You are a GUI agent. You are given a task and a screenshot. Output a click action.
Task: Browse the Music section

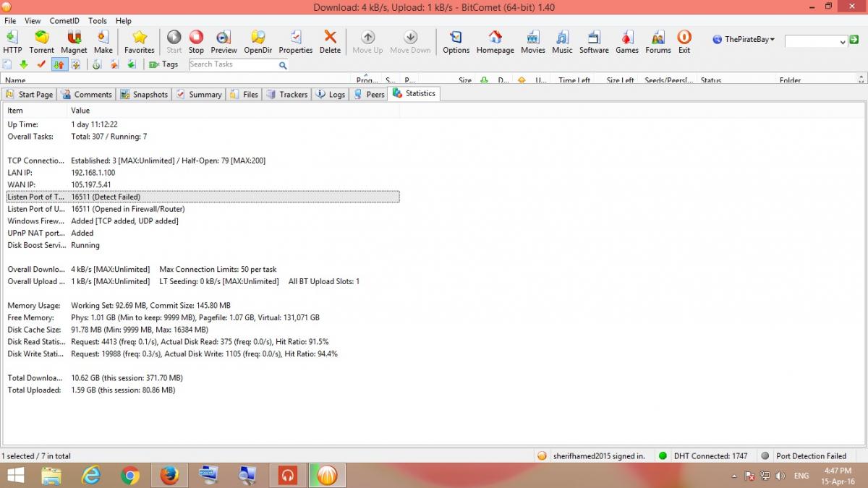point(562,42)
